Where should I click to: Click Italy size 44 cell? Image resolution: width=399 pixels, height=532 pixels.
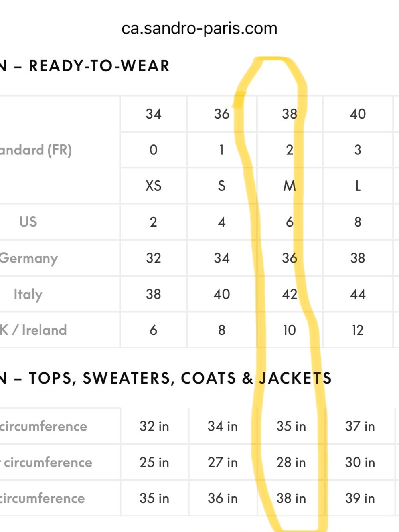click(358, 294)
